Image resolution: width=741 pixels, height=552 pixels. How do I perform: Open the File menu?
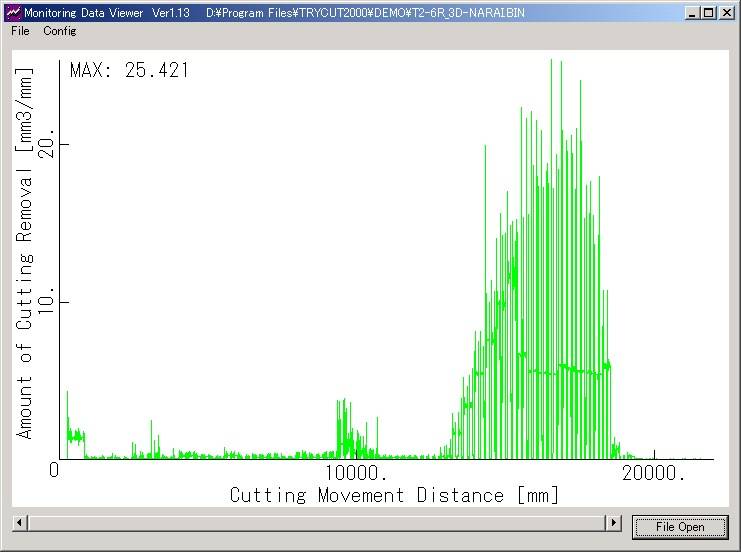coord(20,31)
